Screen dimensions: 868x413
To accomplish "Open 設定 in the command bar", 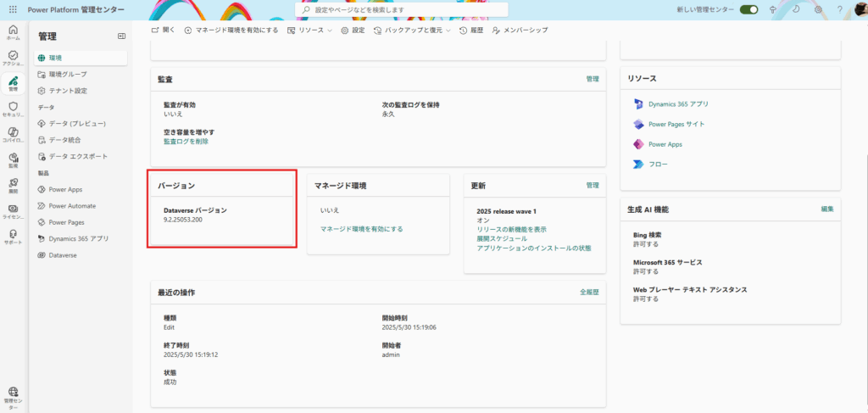I will (x=353, y=30).
